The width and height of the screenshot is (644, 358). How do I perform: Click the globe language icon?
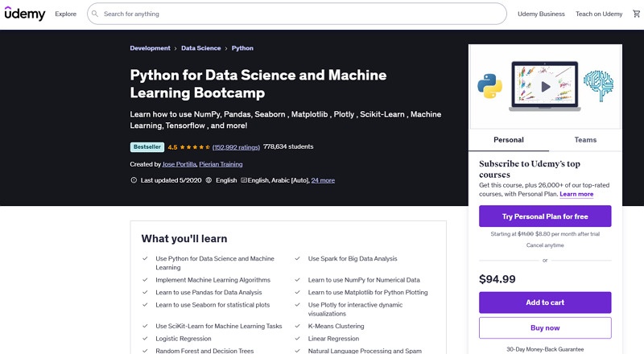coord(208,180)
